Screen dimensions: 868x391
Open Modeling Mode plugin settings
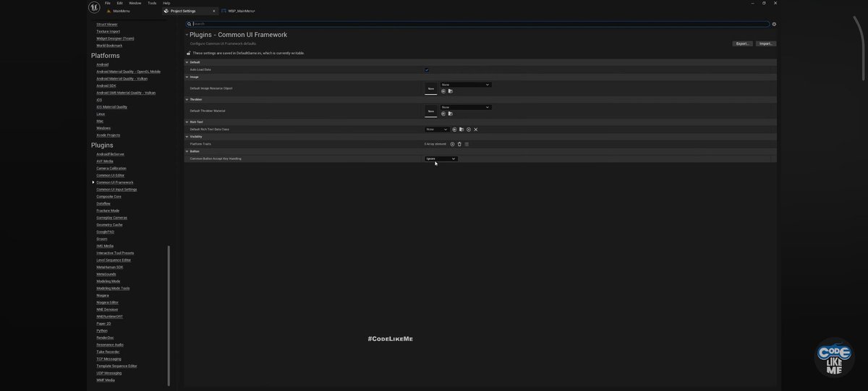[109, 281]
